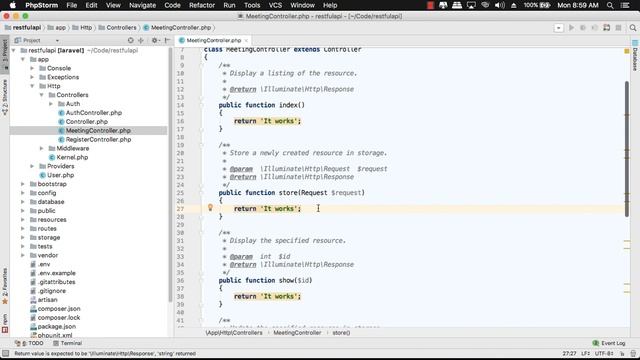
Task: Click the Project panel vertical scrollbar
Action: pyautogui.click(x=170, y=176)
